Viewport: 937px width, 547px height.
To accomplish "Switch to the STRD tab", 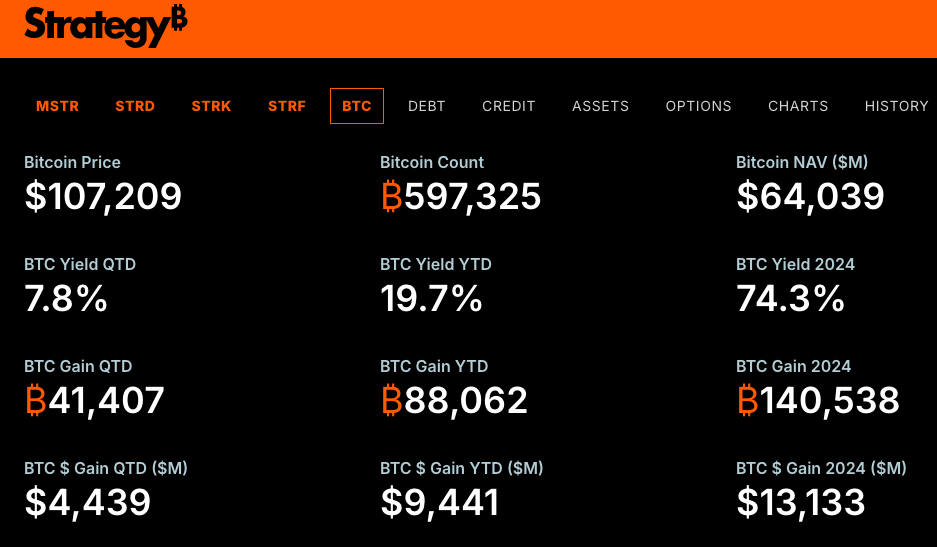I will point(135,106).
